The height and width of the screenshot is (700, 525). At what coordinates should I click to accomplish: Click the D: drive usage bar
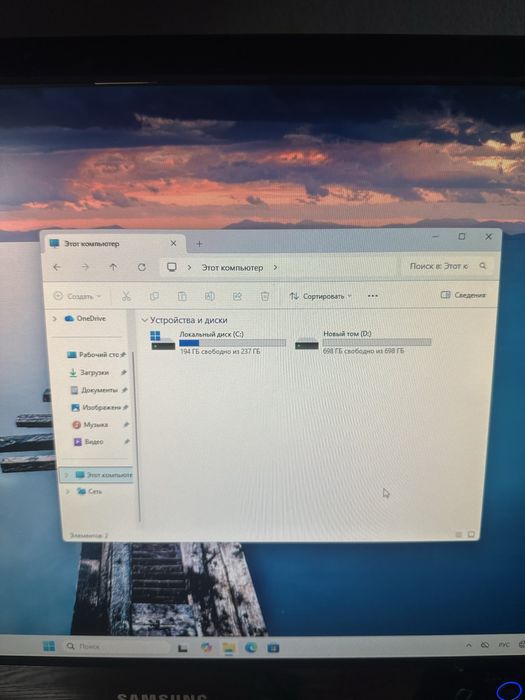(377, 342)
